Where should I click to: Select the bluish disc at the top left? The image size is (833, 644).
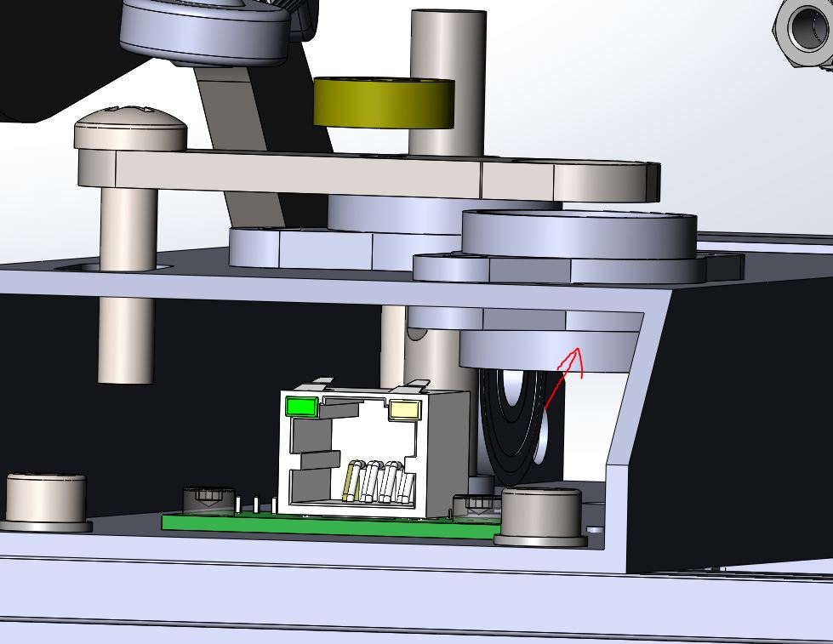(x=204, y=34)
